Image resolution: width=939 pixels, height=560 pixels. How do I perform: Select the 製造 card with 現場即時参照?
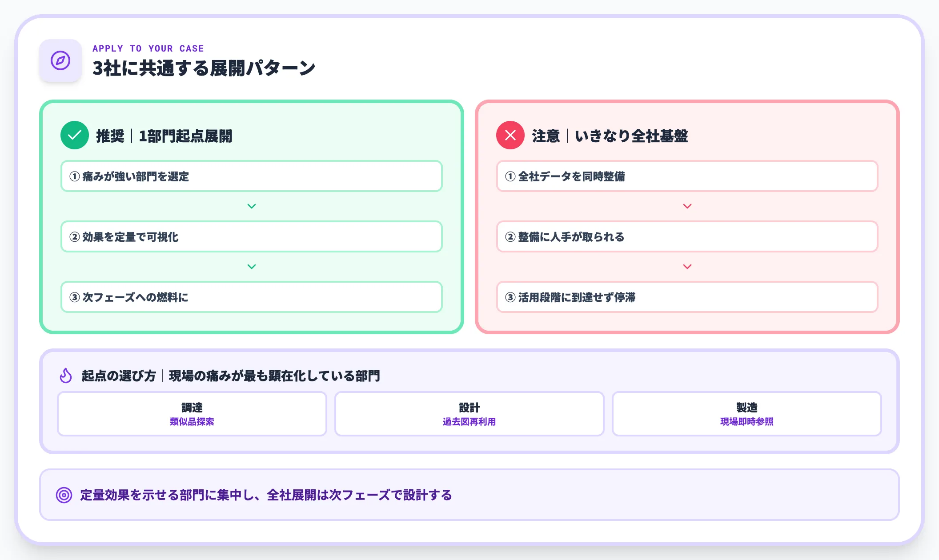coord(747,413)
